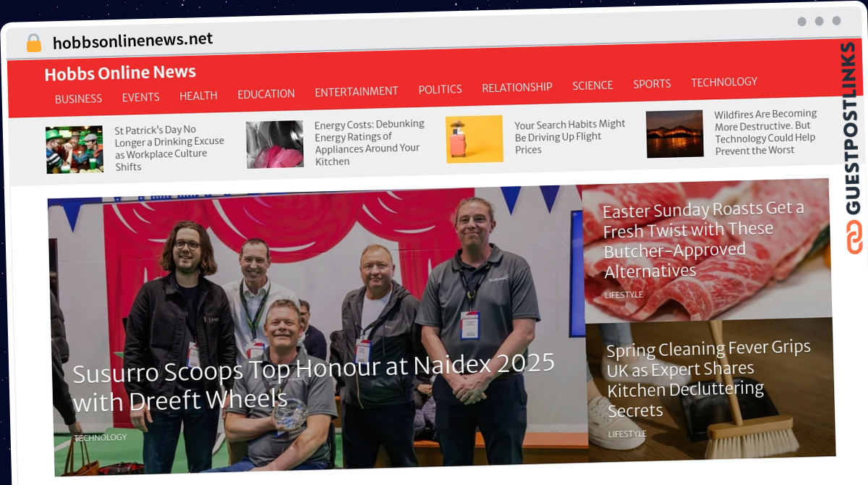
Task: Click the first gray window control dot
Action: [802, 22]
